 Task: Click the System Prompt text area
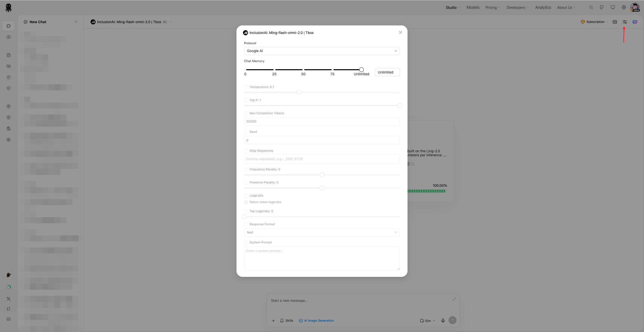pyautogui.click(x=322, y=258)
